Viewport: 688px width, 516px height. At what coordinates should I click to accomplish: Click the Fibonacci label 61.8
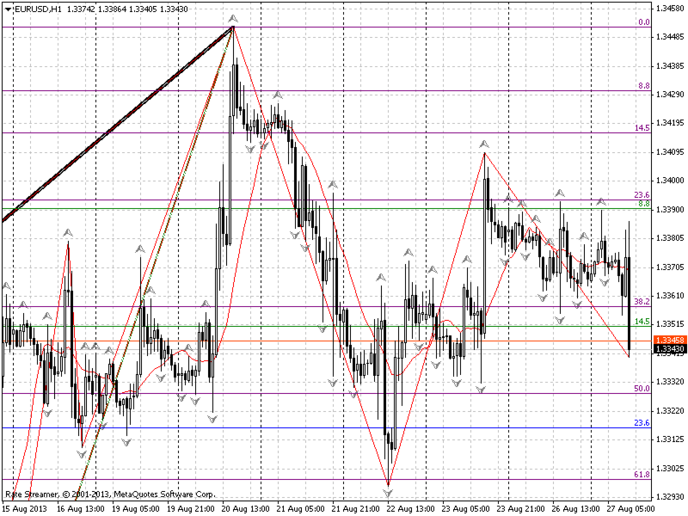click(x=642, y=474)
